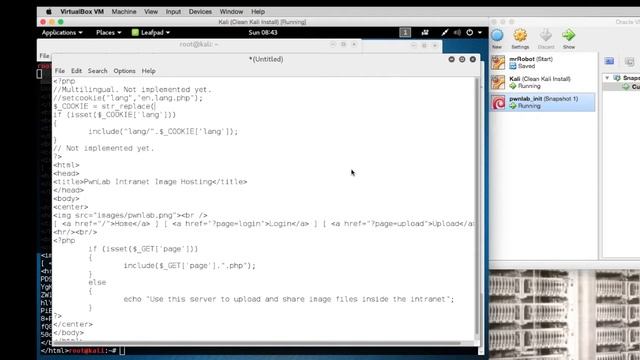Click the Leafpad horizontal scrollbar at the bottom
This screenshot has width=640, height=360.
coord(257,343)
